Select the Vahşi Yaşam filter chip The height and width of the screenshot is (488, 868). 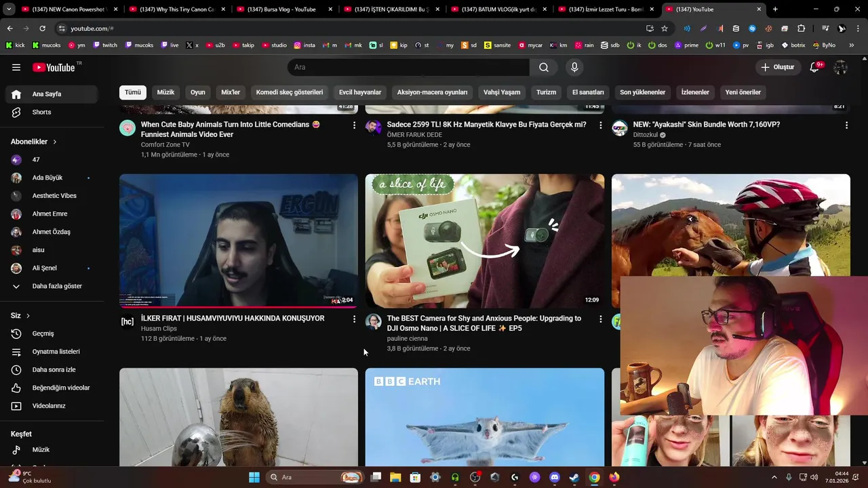[x=502, y=92]
